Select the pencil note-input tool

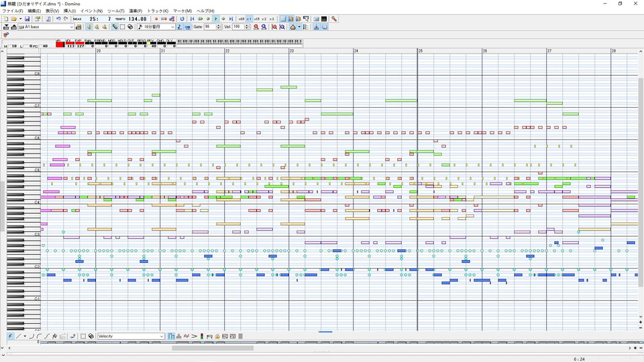[115, 27]
